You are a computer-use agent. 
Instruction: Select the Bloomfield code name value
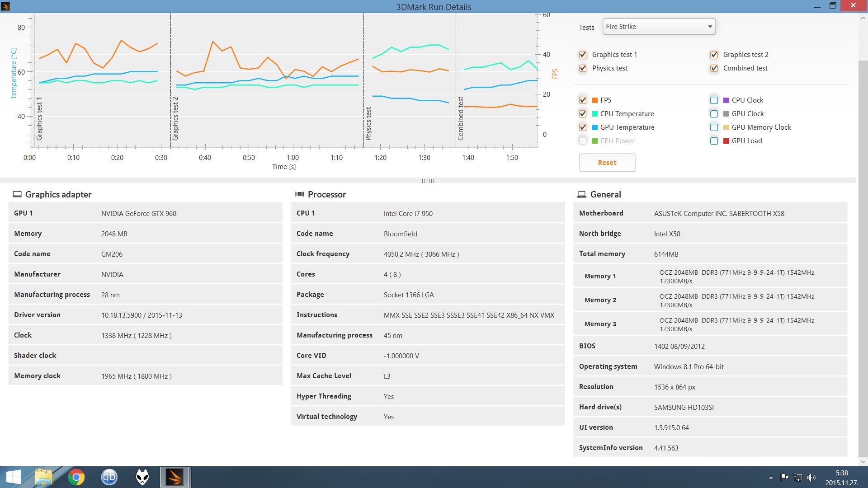[x=401, y=234]
